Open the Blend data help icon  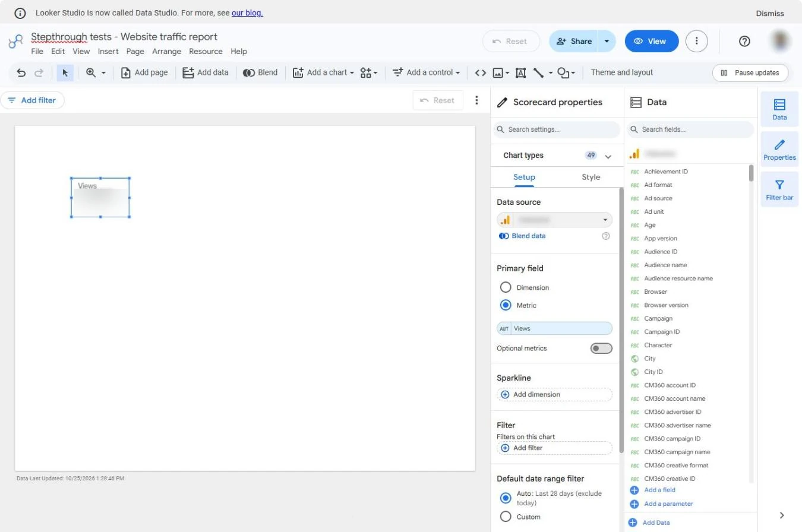point(606,236)
